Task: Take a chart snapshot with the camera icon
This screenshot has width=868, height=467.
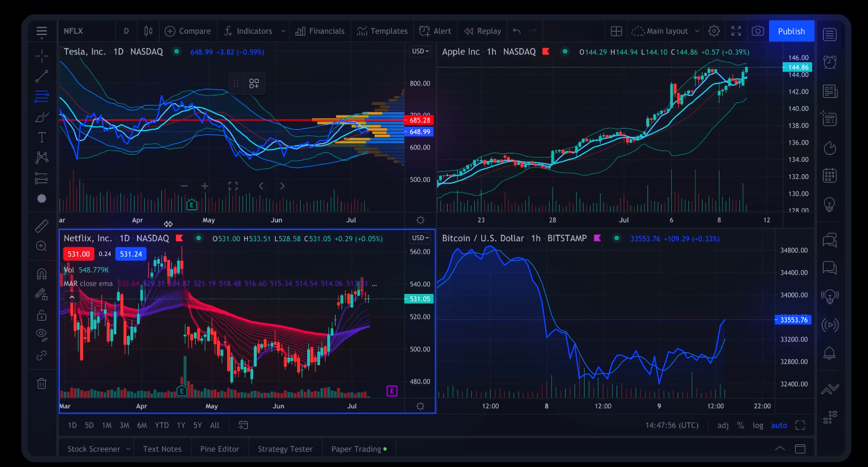Action: tap(757, 31)
